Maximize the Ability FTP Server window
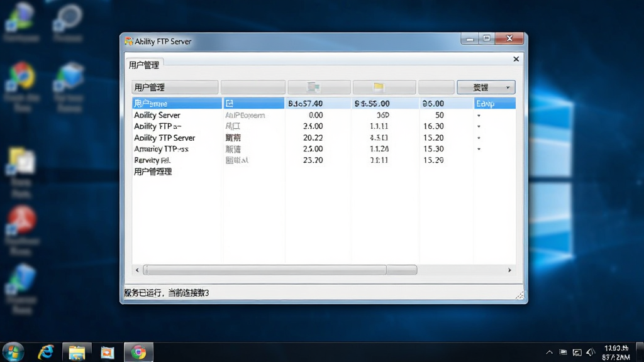This screenshot has width=644, height=362. 487,38
